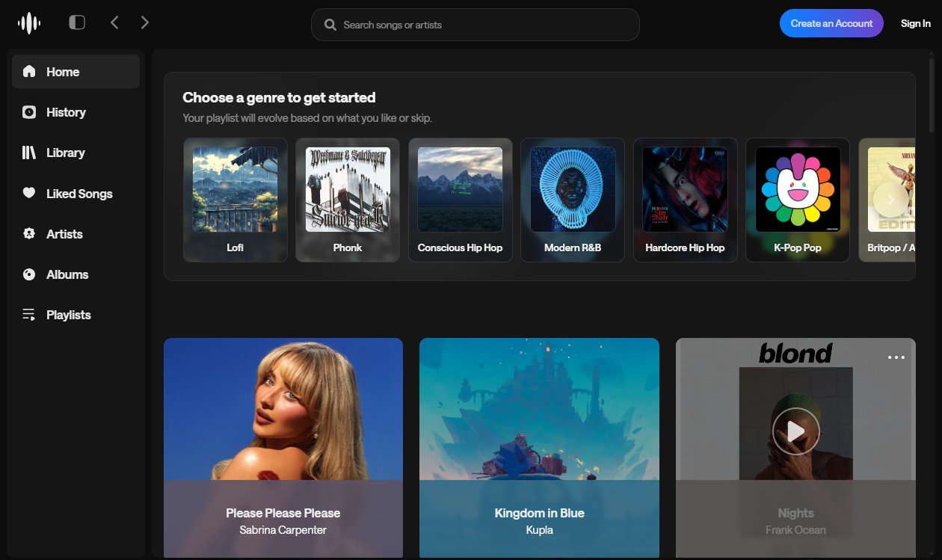Image resolution: width=942 pixels, height=560 pixels.
Task: Open the Artists icon in sidebar
Action: (29, 234)
